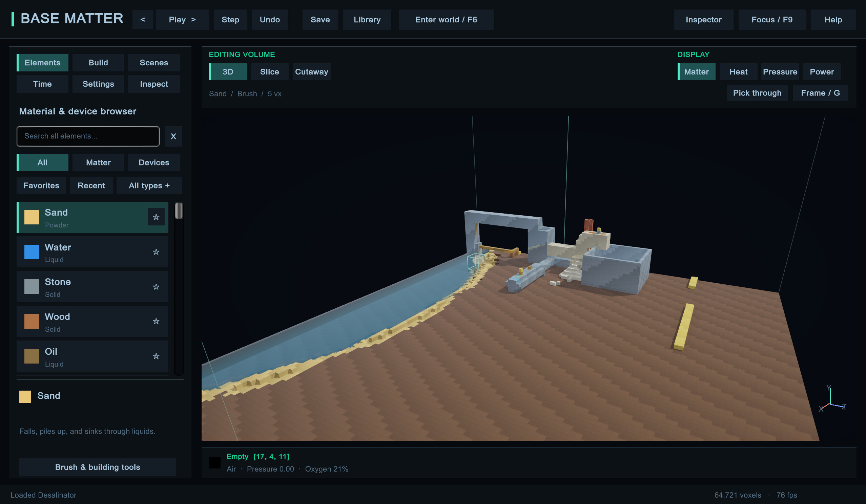The width and height of the screenshot is (866, 504).
Task: Switch display to Heat mode
Action: coord(738,72)
